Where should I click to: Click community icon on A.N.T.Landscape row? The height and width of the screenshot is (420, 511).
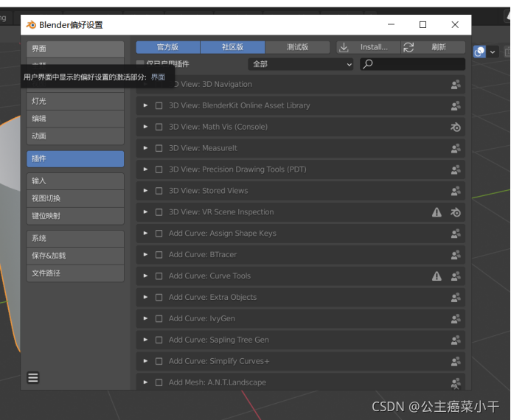(x=456, y=382)
